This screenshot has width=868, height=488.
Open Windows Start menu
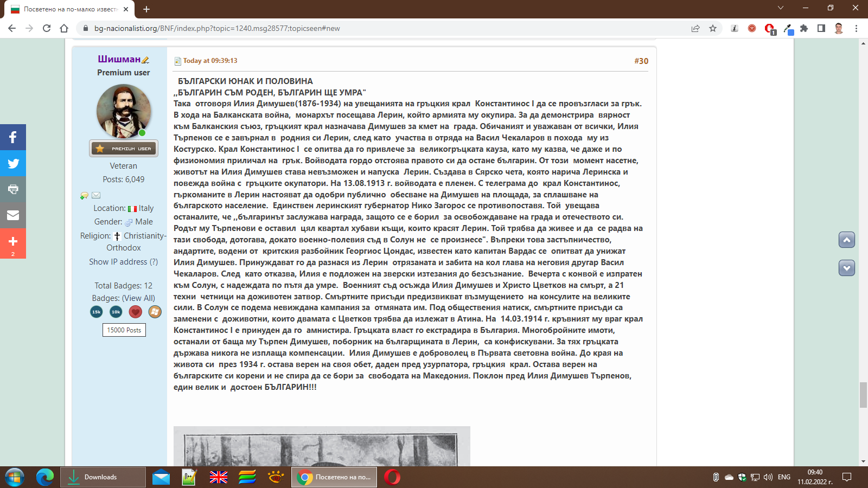[x=15, y=477]
